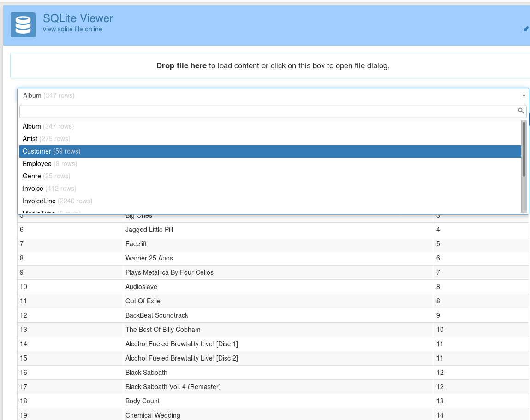The image size is (530, 420).
Task: Click the SQLite Viewer title link
Action: pyautogui.click(x=78, y=18)
